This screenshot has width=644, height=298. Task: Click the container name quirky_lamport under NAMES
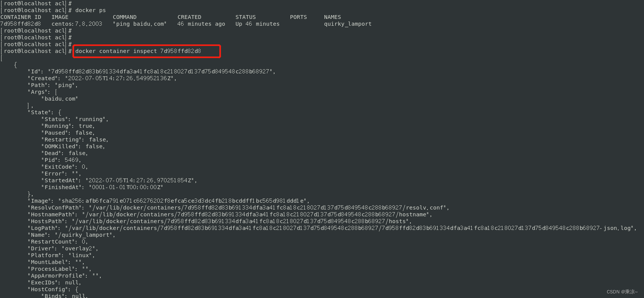348,24
